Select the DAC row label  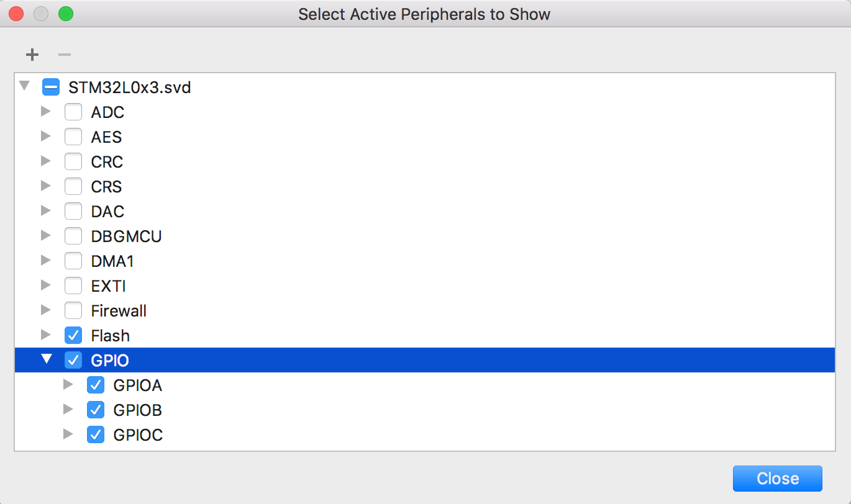pos(107,212)
